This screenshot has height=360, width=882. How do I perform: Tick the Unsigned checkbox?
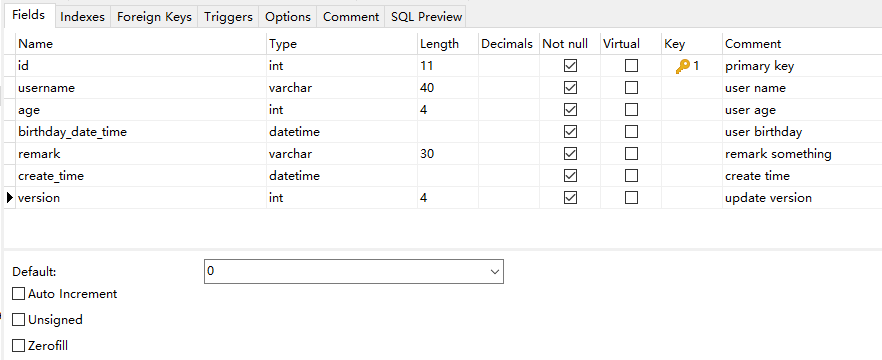tap(19, 320)
